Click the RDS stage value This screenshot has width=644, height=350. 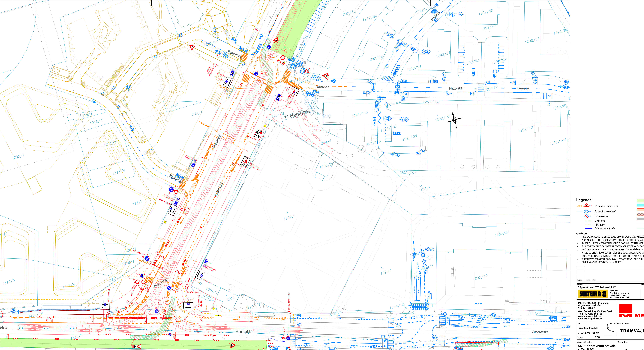tap(597, 337)
